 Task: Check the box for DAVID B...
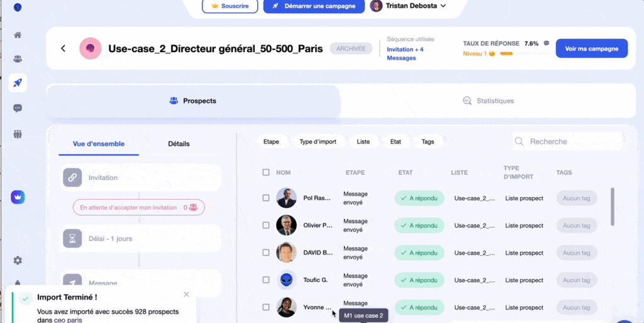point(266,252)
